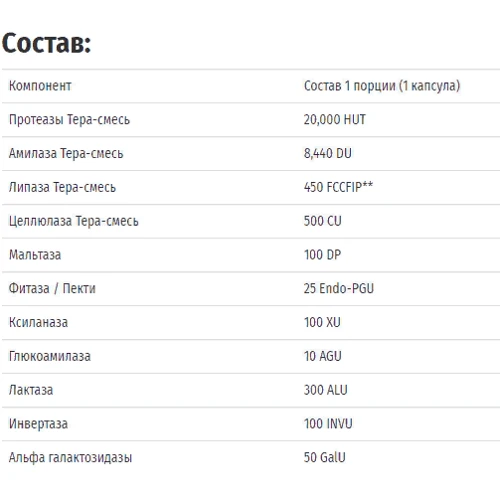Select Липаза Тера-смесь row label
Screen dimensions: 500x500
point(62,187)
